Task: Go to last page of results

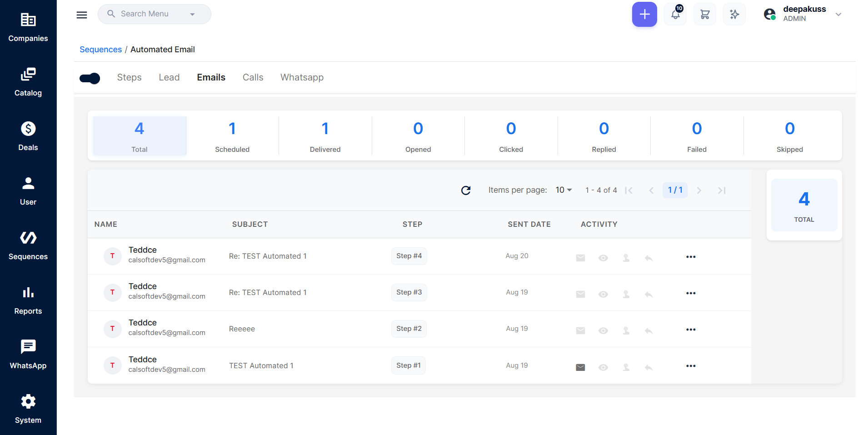Action: click(722, 190)
